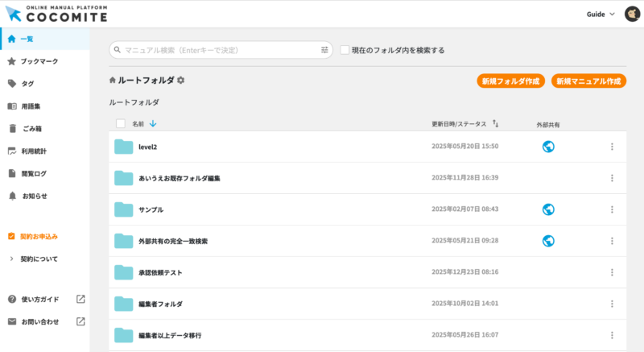The width and height of the screenshot is (644, 352).
Task: Sort by 更新日時/ステータス arrows
Action: (x=496, y=123)
